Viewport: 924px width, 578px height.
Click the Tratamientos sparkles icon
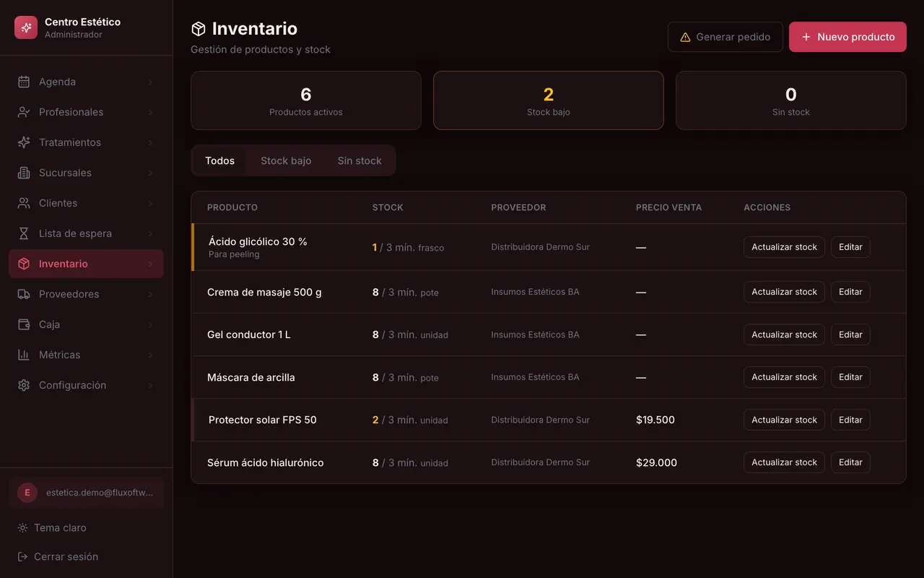click(x=24, y=142)
